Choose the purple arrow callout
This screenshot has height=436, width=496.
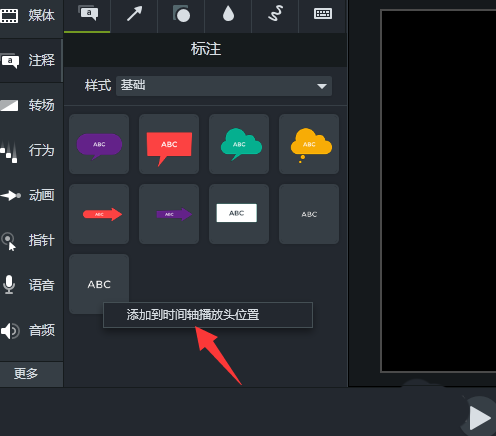[169, 214]
